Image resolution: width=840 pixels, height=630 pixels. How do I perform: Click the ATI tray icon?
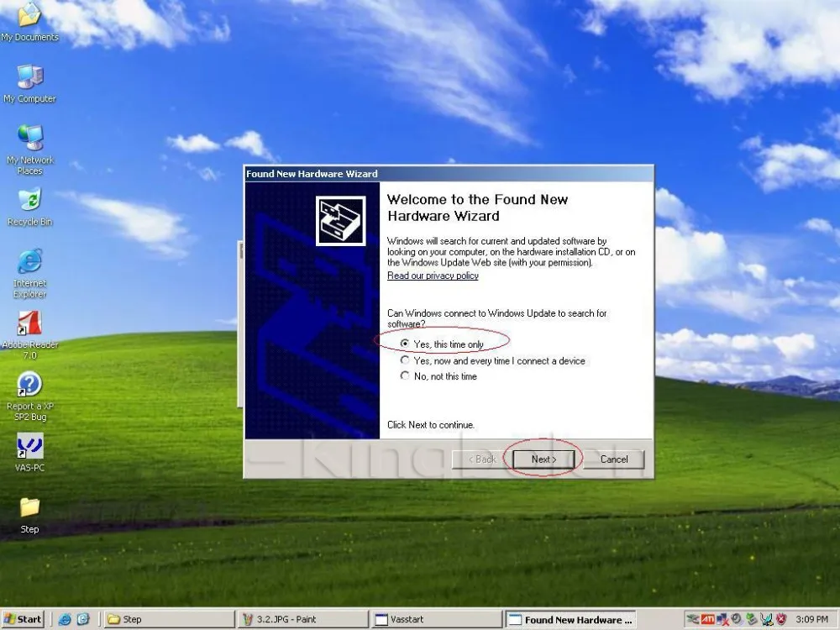[707, 619]
